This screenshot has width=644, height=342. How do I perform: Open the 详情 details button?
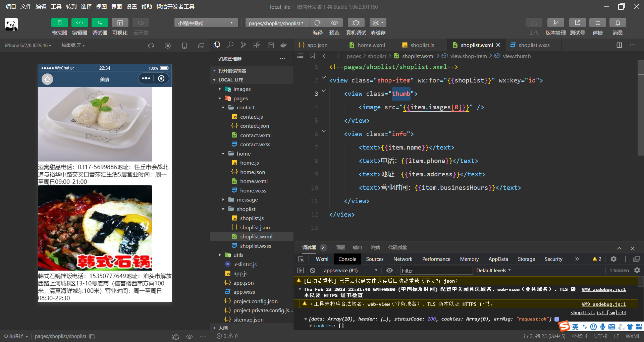tap(597, 23)
